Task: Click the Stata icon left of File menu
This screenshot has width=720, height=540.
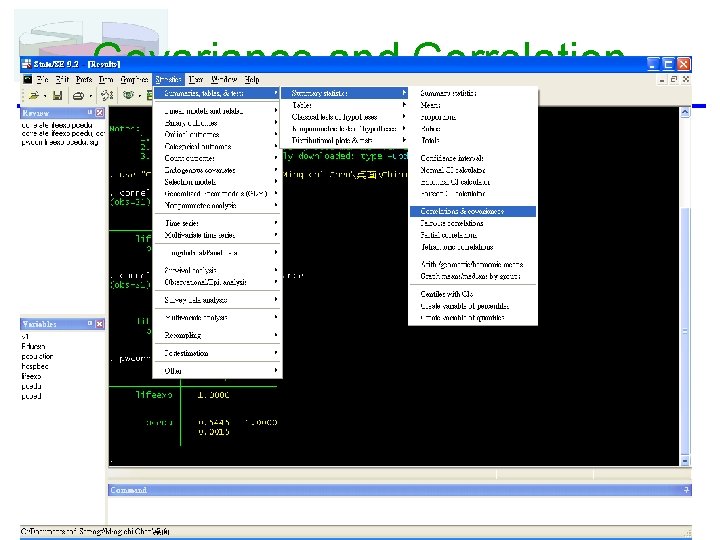Action: click(x=28, y=79)
